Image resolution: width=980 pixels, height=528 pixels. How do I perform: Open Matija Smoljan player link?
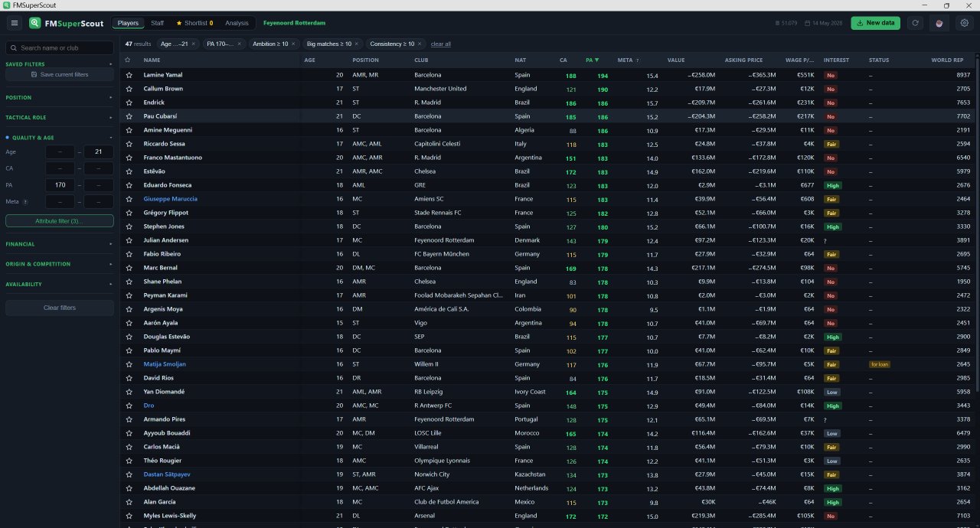(165, 364)
